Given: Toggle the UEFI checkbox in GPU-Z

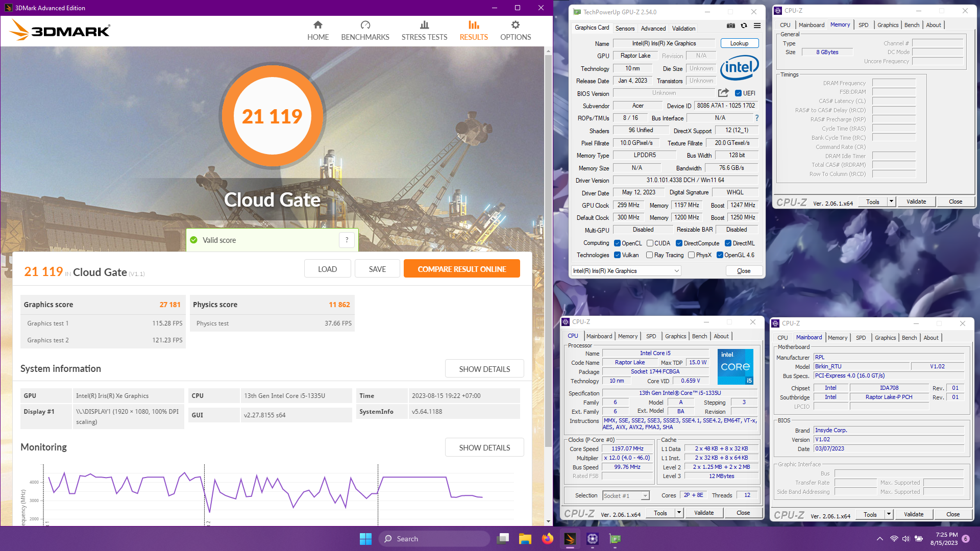Looking at the screenshot, I should point(738,93).
